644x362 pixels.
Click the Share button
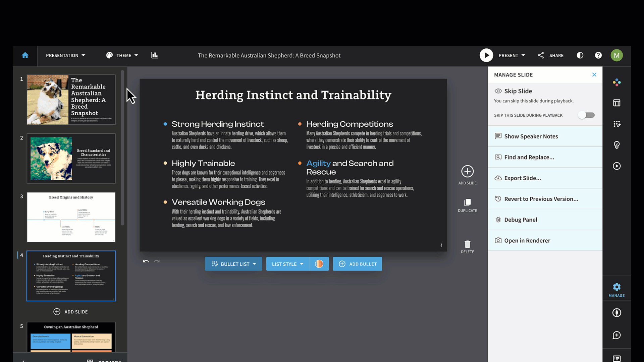point(551,55)
